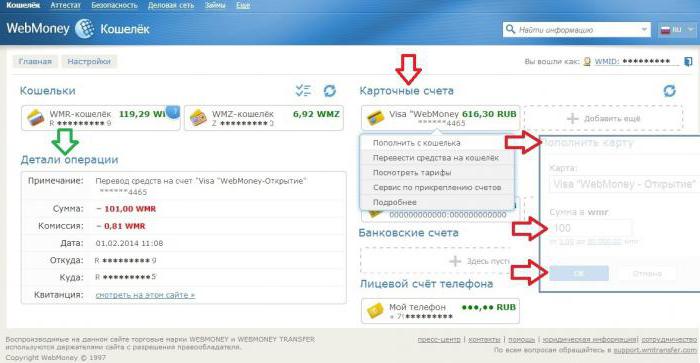
Task: Click the -101,00 WMR sum value
Action: [x=126, y=209]
